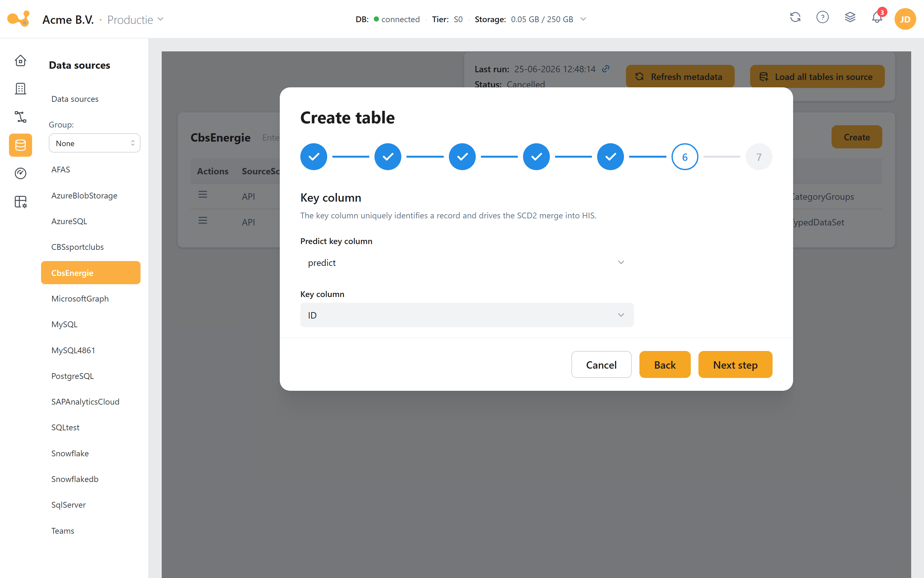Open actions menu for CategoryGroups row
This screenshot has height=578, width=924.
203,195
